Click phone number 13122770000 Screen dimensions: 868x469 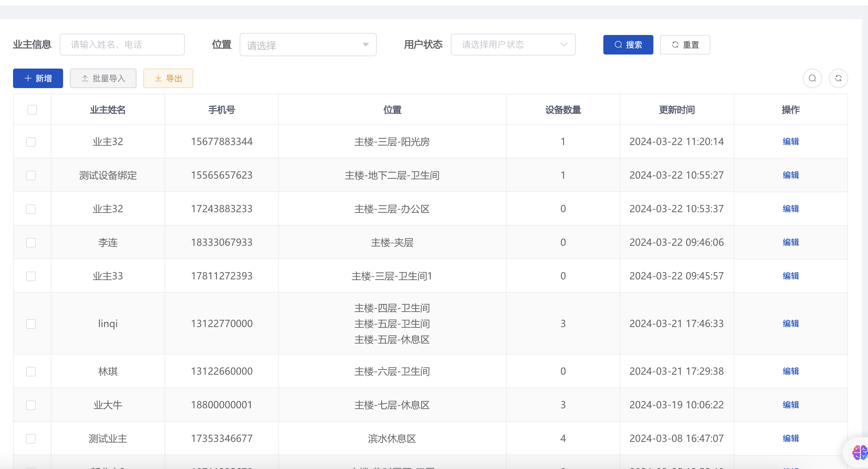click(x=221, y=324)
